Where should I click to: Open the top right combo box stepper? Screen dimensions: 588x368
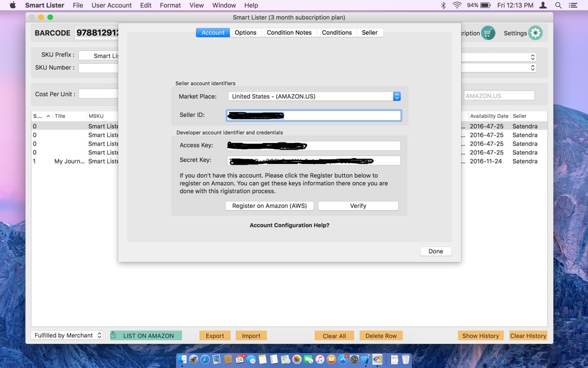coord(532,57)
